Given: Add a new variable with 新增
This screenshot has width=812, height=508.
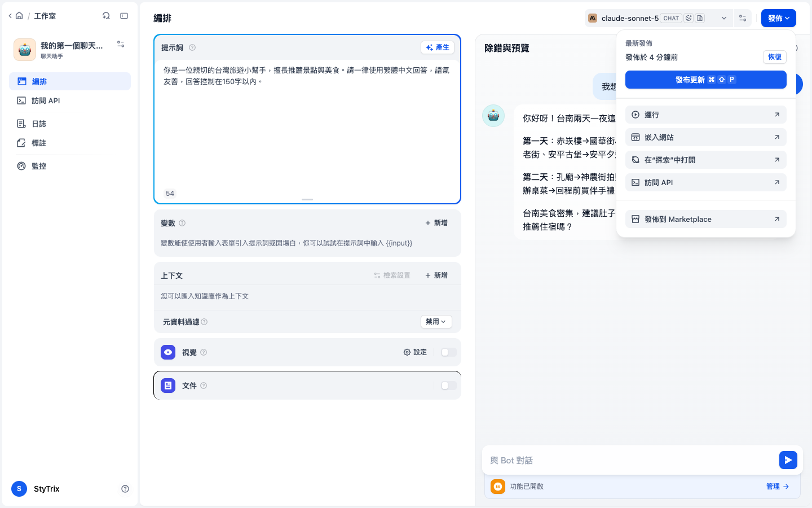Looking at the screenshot, I should 436,223.
